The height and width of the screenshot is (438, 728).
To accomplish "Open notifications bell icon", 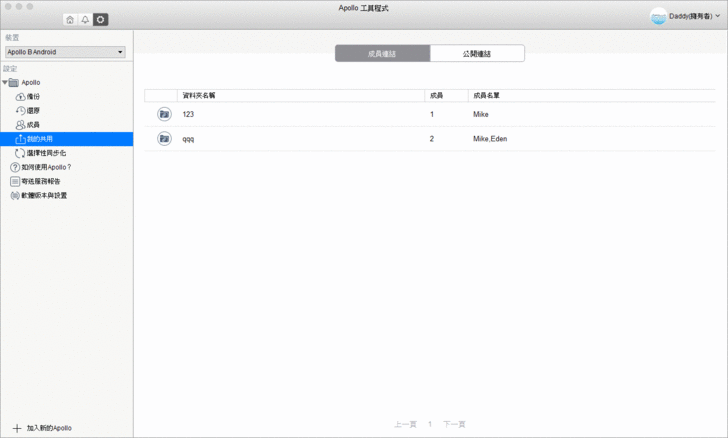I will pyautogui.click(x=85, y=20).
